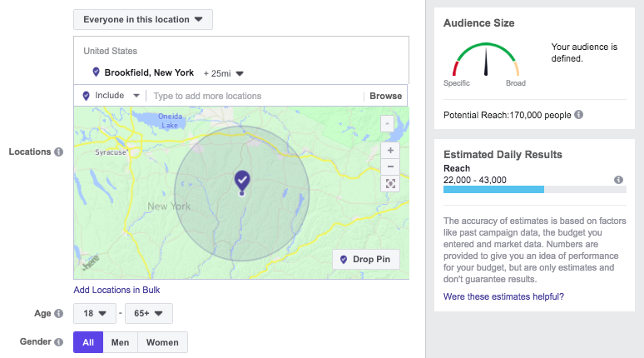Click the Browse locations button

click(x=385, y=96)
